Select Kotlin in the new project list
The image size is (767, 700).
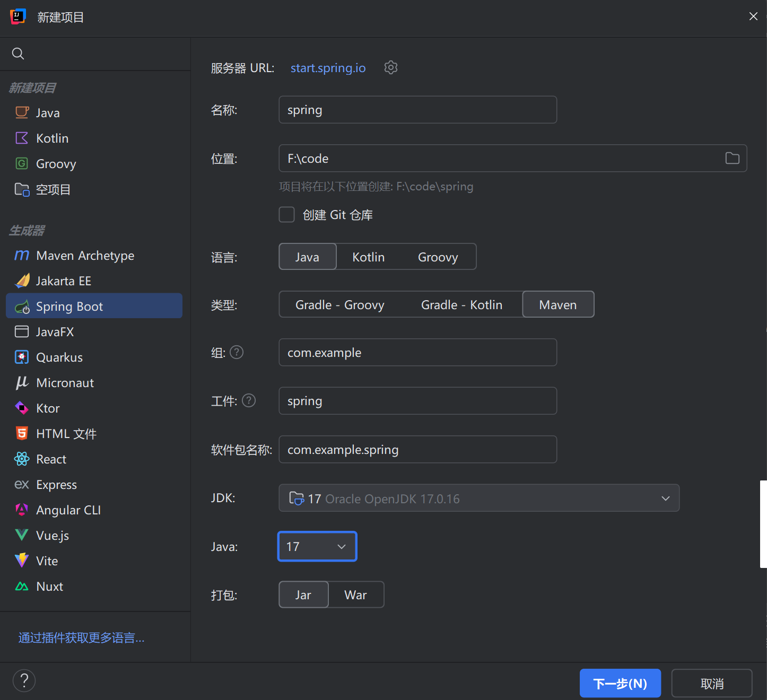click(94, 138)
